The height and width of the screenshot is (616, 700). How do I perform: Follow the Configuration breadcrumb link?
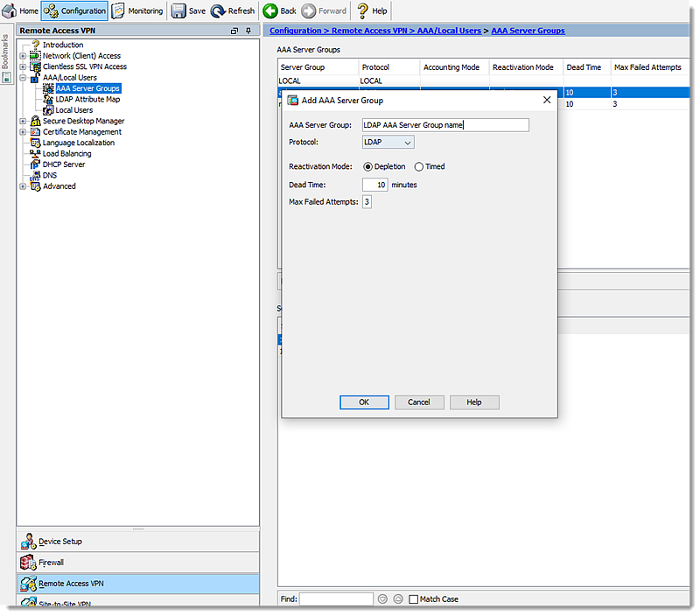tap(295, 31)
